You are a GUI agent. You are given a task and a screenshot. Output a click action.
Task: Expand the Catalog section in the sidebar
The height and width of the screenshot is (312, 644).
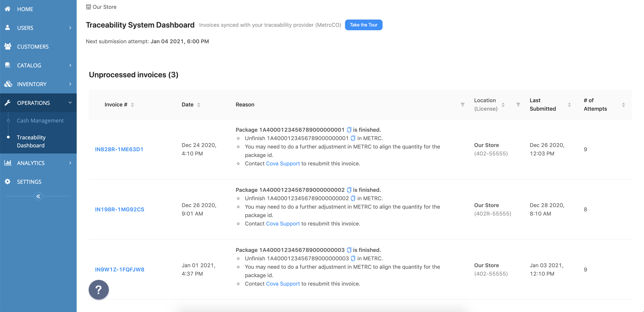tap(70, 65)
